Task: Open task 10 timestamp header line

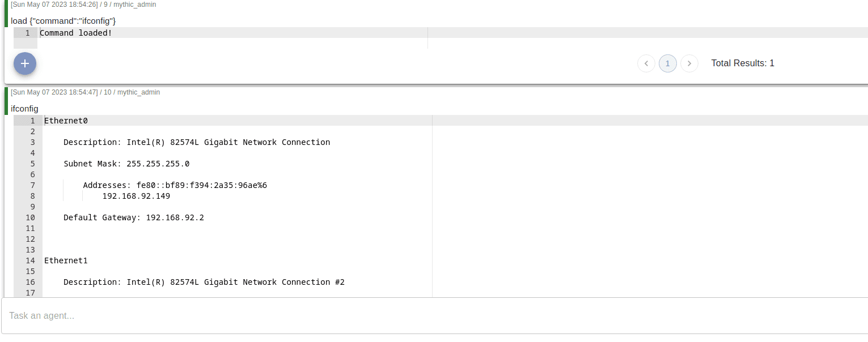Action: pyautogui.click(x=85, y=92)
